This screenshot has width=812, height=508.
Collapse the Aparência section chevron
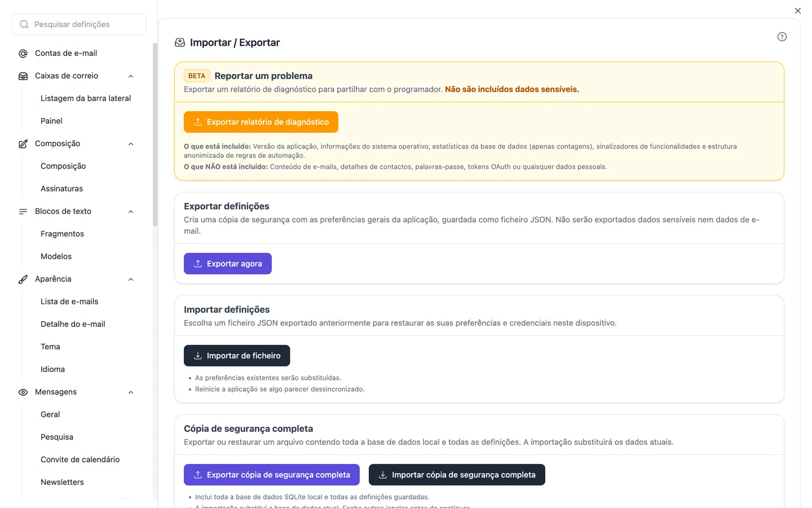click(x=131, y=279)
